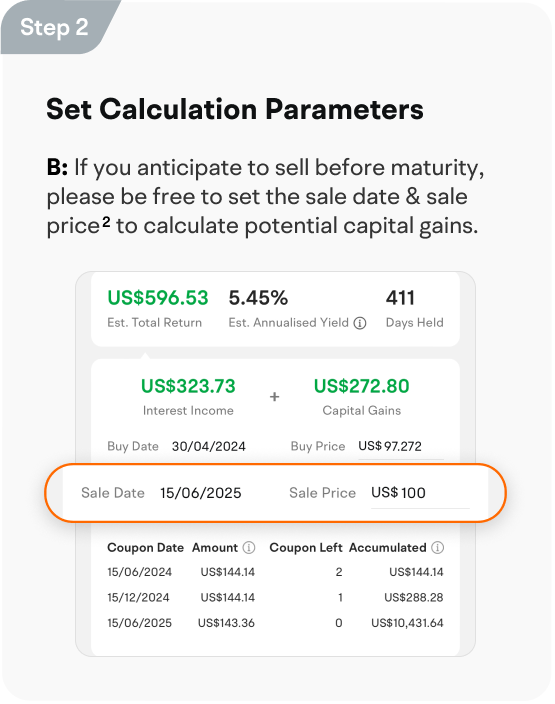The height and width of the screenshot is (704, 555).
Task: Click the 5.45% annualised yield value
Action: pyautogui.click(x=258, y=298)
